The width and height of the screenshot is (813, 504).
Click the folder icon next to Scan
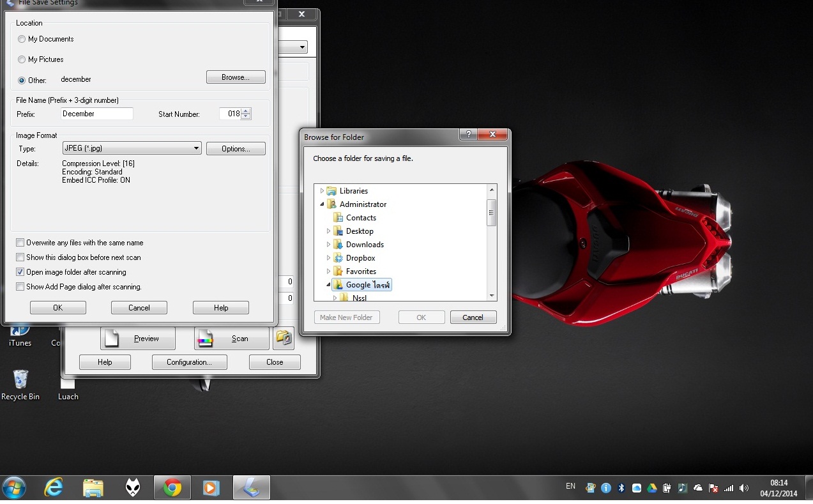(284, 338)
